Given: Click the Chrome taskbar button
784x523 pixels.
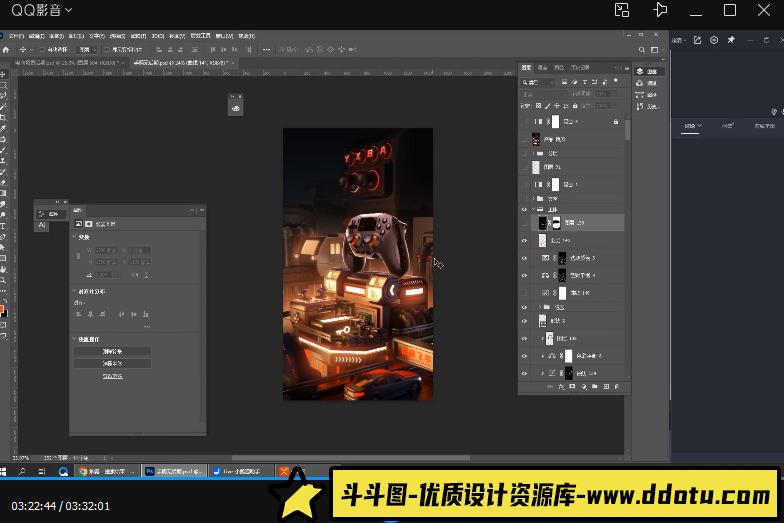Looking at the screenshot, I should click(x=107, y=472).
